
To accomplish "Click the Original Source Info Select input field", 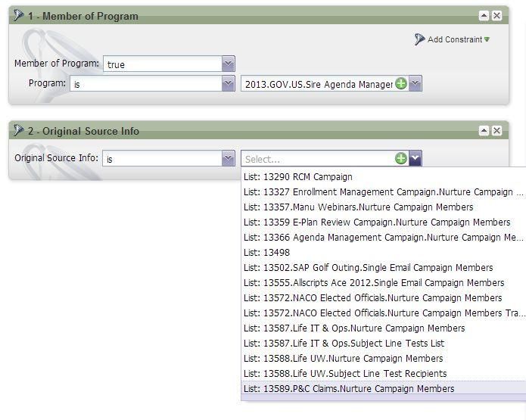I will click(x=316, y=159).
